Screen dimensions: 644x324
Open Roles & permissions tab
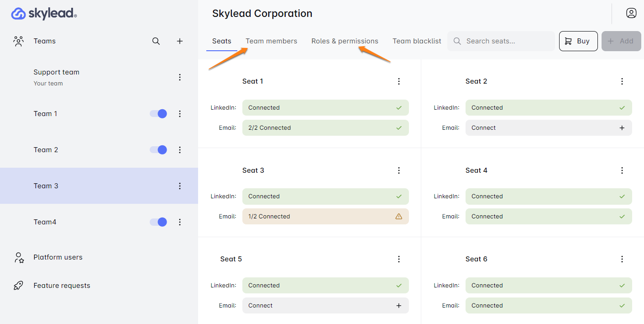[345, 41]
